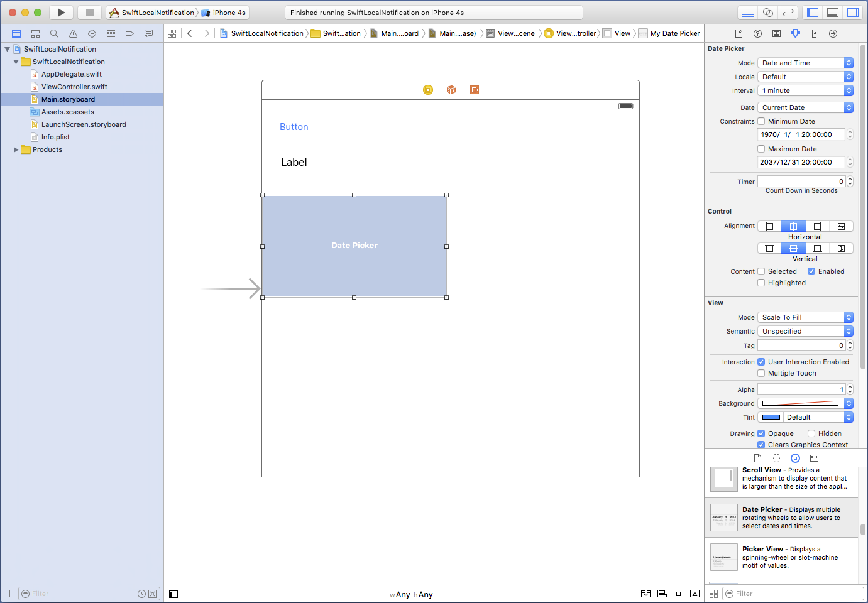Show the Find navigator
This screenshot has height=603, width=868.
(x=54, y=33)
